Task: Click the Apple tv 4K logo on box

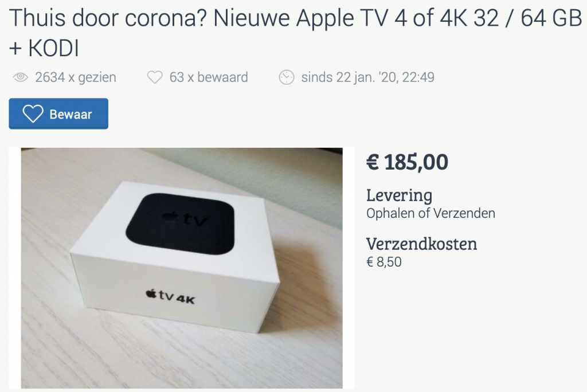Action: [170, 296]
